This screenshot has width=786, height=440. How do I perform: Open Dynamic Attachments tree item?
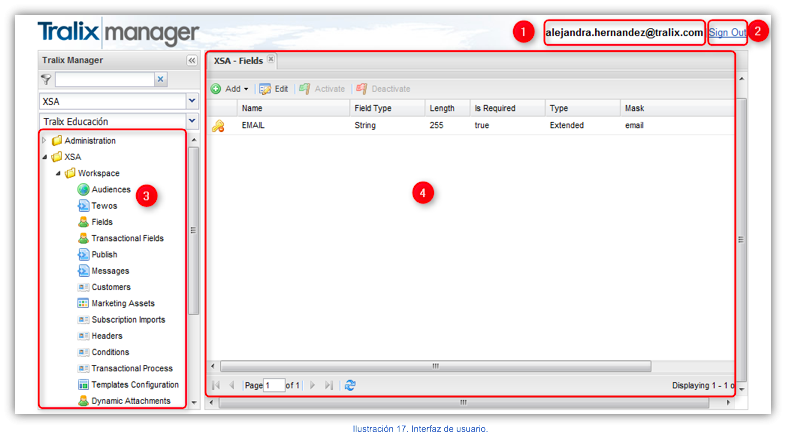pyautogui.click(x=129, y=401)
